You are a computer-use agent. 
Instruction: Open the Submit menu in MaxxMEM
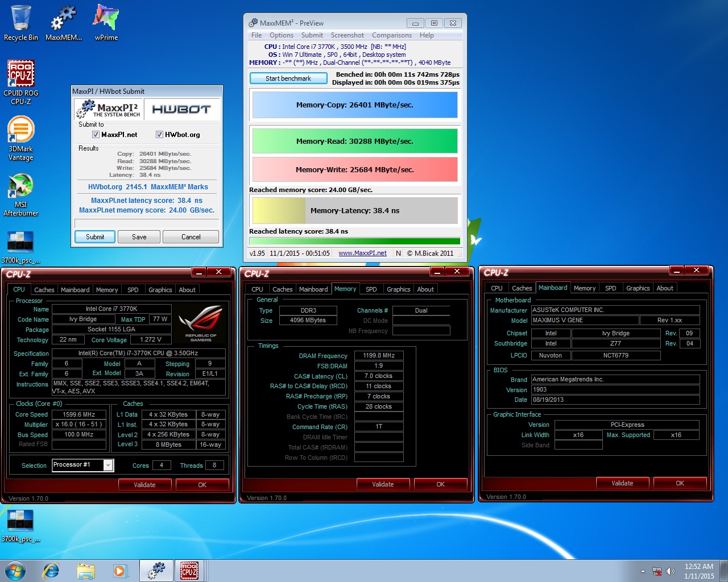pyautogui.click(x=312, y=35)
